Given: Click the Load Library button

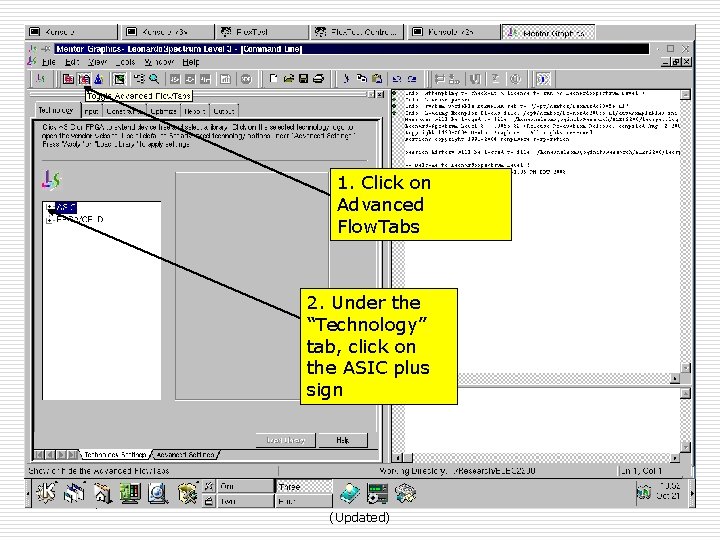Looking at the screenshot, I should click(x=286, y=440).
